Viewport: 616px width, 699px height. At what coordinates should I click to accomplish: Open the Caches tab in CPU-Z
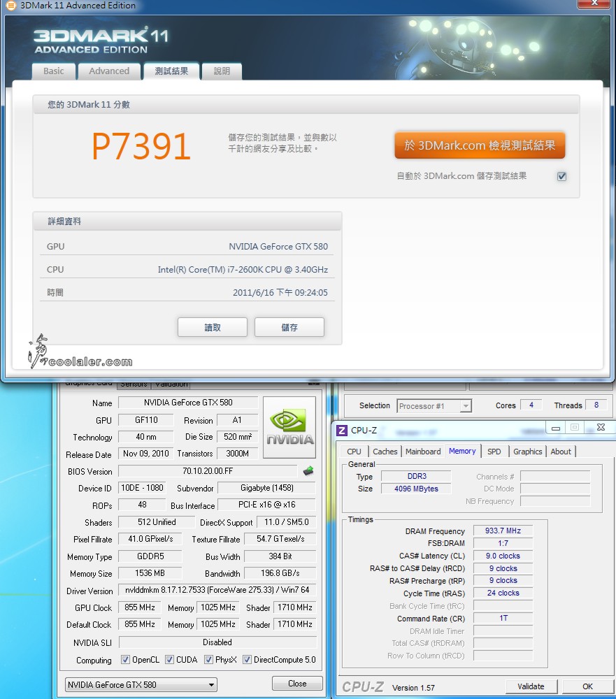click(x=385, y=452)
